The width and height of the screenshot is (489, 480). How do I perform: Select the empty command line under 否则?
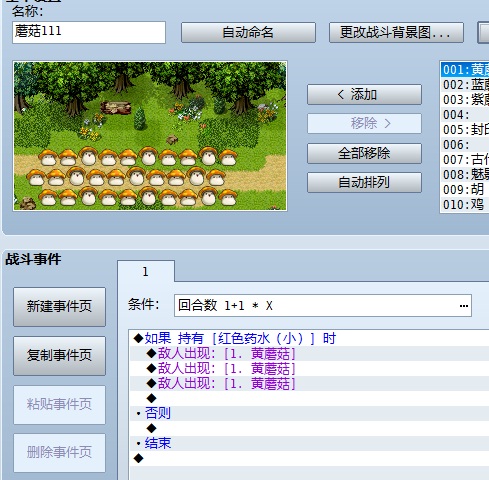pyautogui.click(x=309, y=428)
